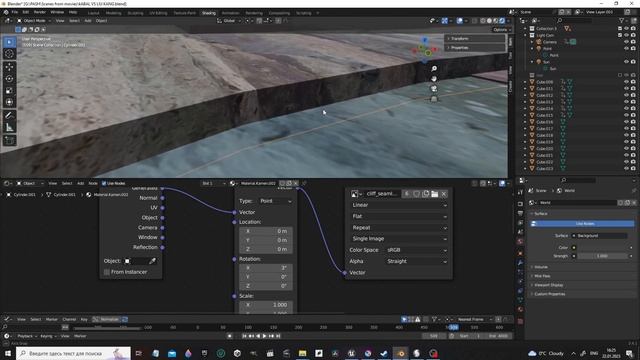Open the World properties tab icon
This screenshot has width=640, height=360.
(x=520, y=241)
